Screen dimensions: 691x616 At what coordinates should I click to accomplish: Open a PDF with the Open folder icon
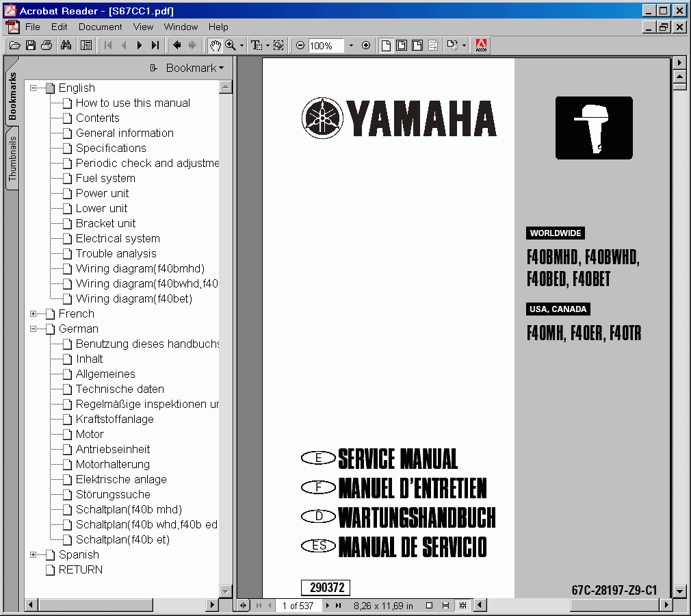point(15,45)
